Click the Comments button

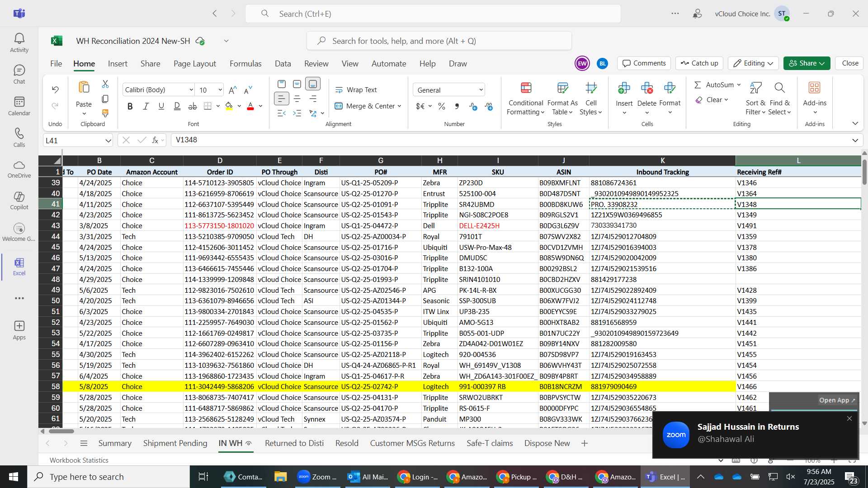pyautogui.click(x=644, y=63)
